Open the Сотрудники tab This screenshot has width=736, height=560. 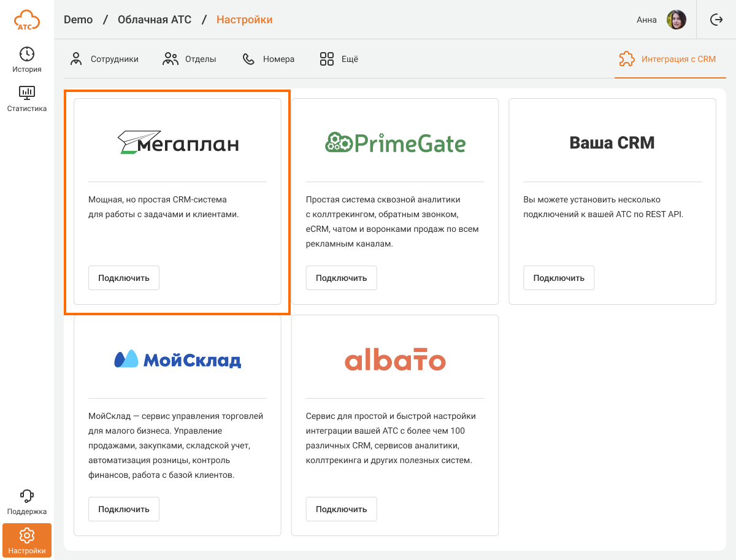pos(104,59)
